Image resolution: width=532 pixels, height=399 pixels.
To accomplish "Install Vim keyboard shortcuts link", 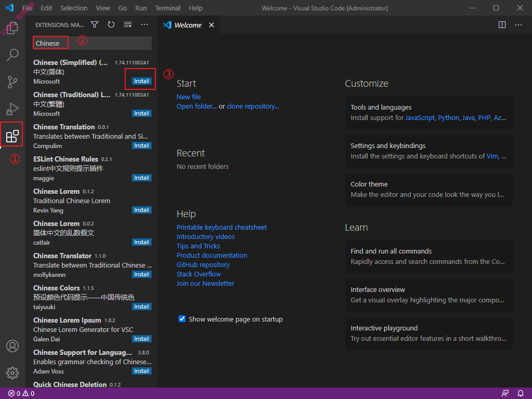I will [492, 156].
